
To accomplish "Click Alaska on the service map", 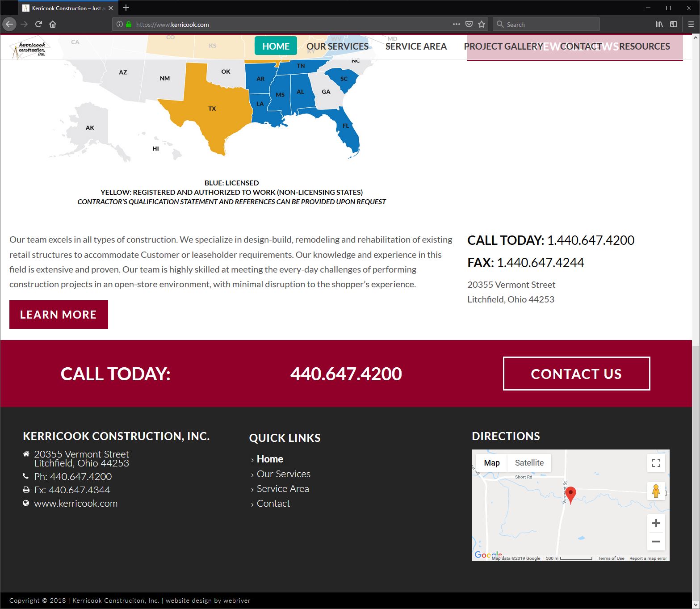I will (x=90, y=128).
